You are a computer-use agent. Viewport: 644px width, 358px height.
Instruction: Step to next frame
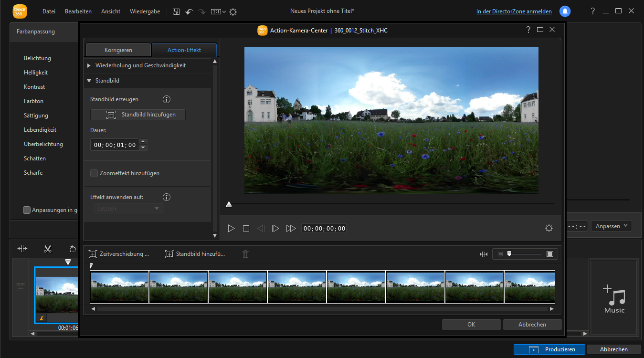pos(275,229)
